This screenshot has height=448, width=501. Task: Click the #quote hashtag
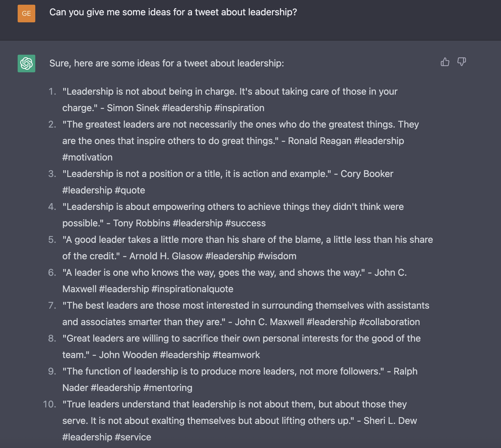130,190
